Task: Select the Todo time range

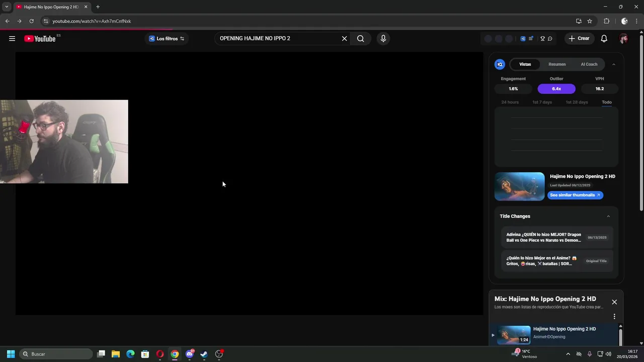Action: [x=607, y=102]
